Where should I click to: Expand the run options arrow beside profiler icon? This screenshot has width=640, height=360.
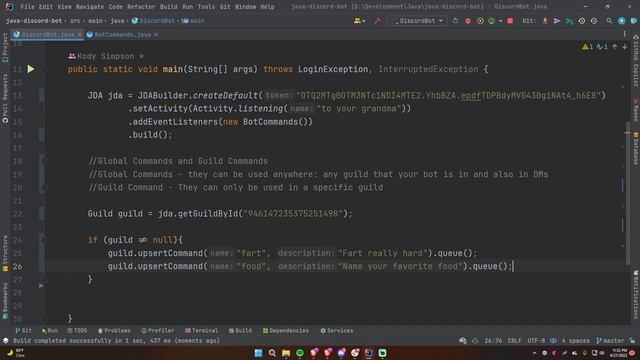[500, 21]
